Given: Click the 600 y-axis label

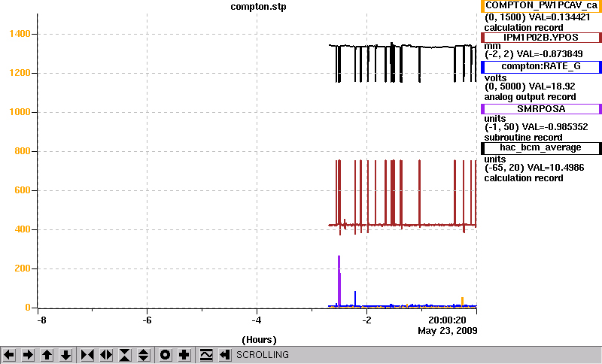Looking at the screenshot, I should 23,190.
